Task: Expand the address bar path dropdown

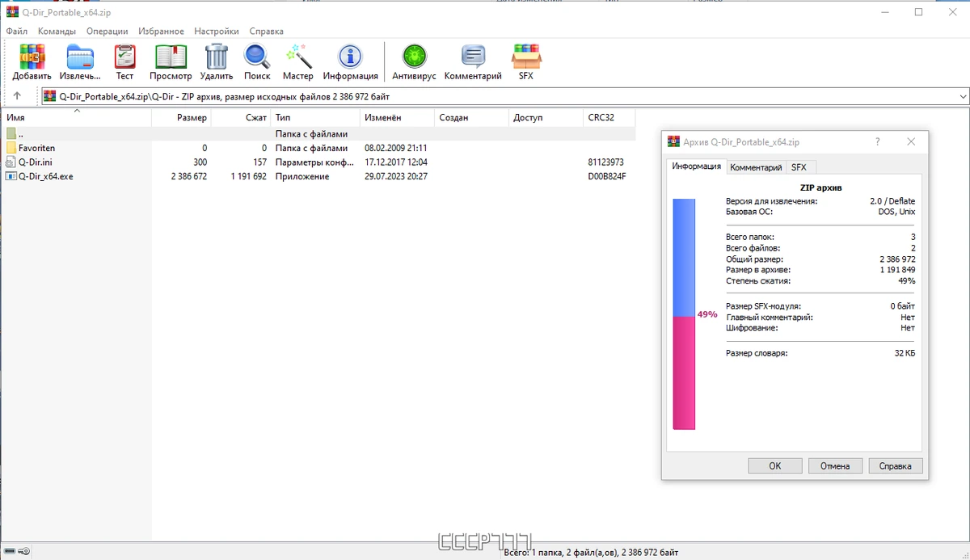Action: pyautogui.click(x=962, y=96)
